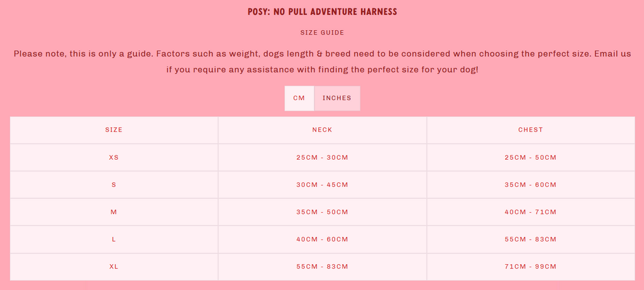Click chest measurement 71CM - 99CM
This screenshot has height=290, width=644.
tap(531, 267)
